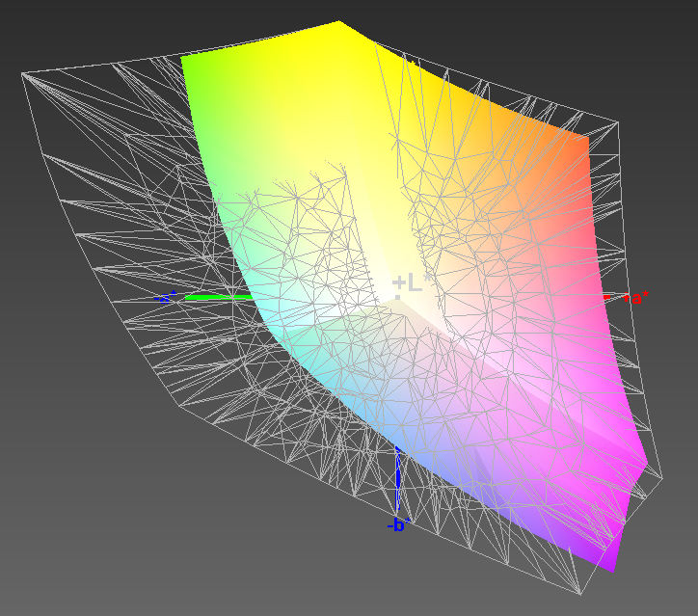Click the blue -b* axis line
Screen dimensions: 698x616
(398, 479)
